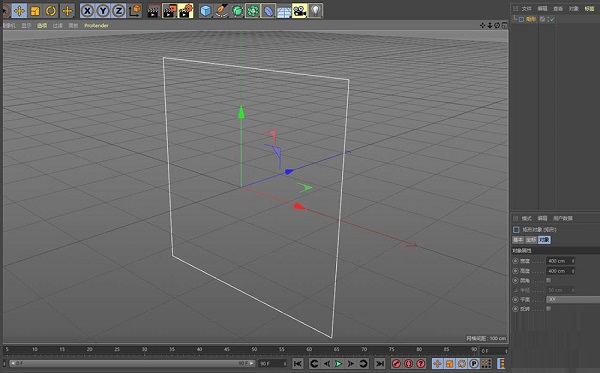Viewport: 600px width, 373px height.
Task: Select the Rotate tool
Action: 51,11
